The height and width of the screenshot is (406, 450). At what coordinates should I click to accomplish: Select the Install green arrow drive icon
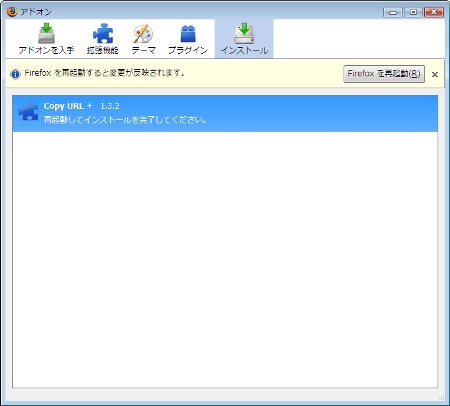tap(244, 33)
